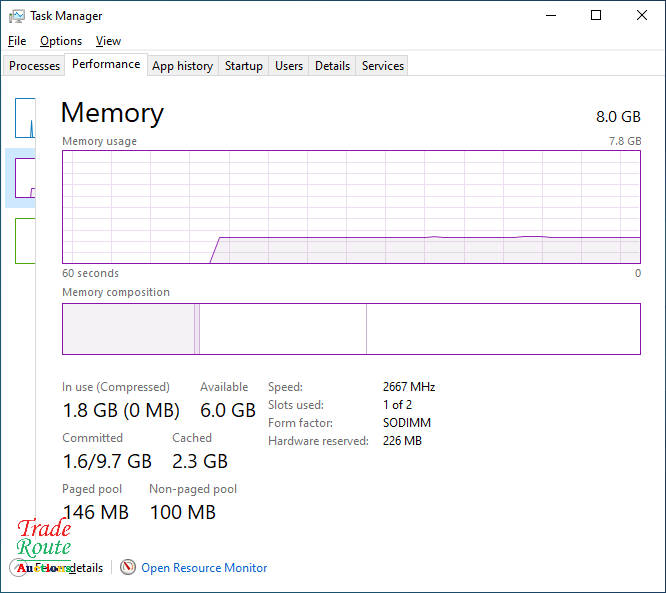
Task: Collapse view with Fewer details arrow icon
Action: [x=19, y=567]
